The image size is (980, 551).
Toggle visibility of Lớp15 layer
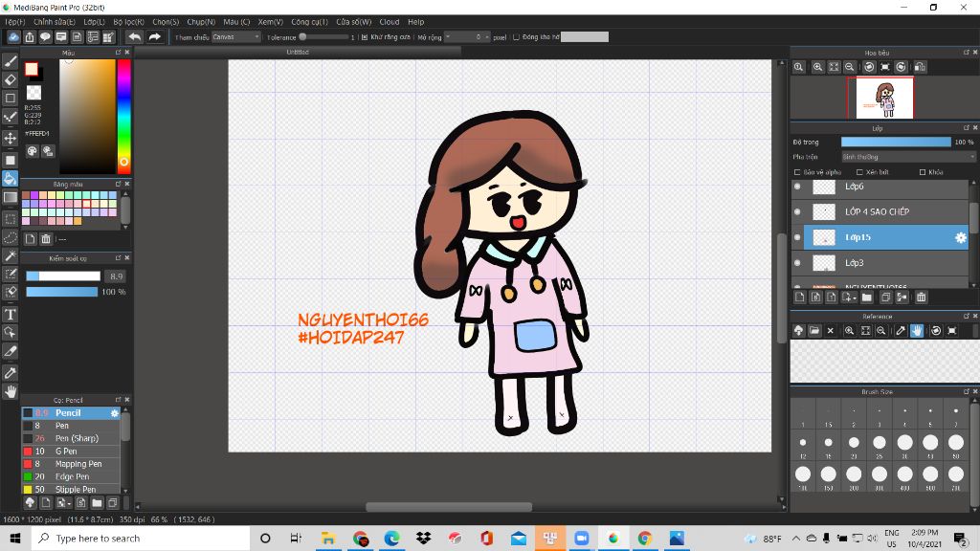797,237
